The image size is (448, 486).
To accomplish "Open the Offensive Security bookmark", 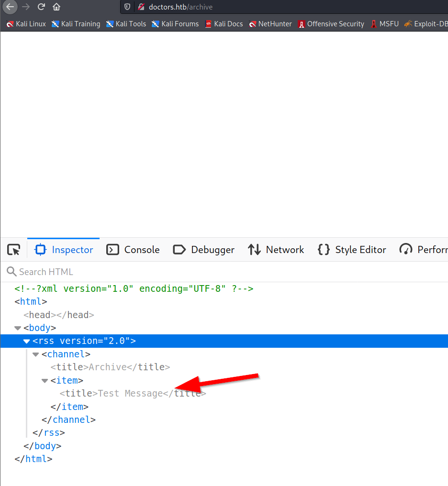I will (x=331, y=24).
